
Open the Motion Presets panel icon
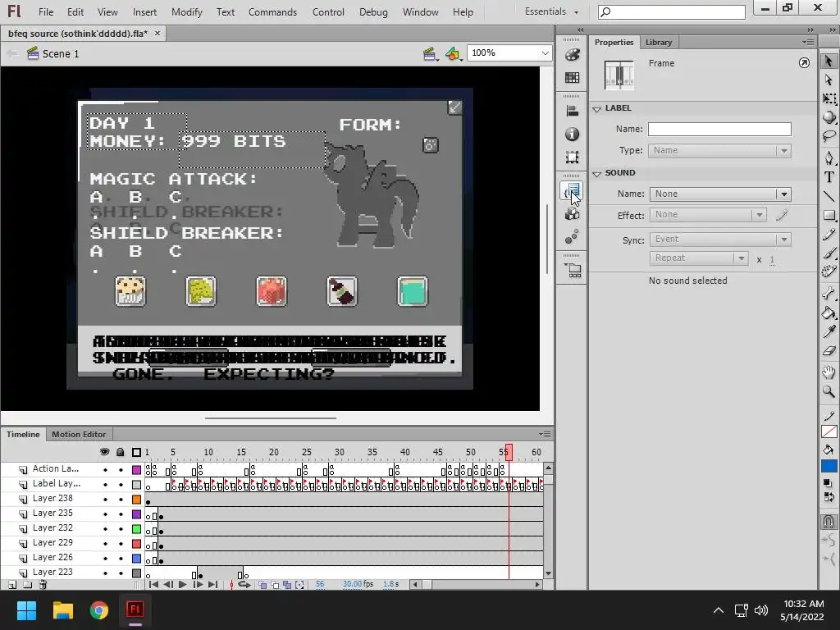[x=572, y=237]
